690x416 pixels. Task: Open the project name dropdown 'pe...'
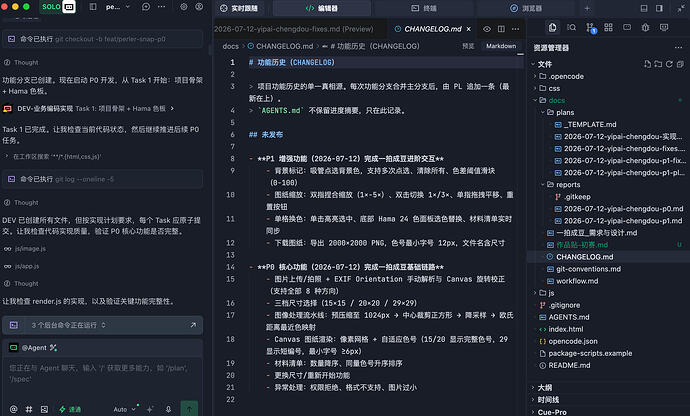(x=118, y=7)
